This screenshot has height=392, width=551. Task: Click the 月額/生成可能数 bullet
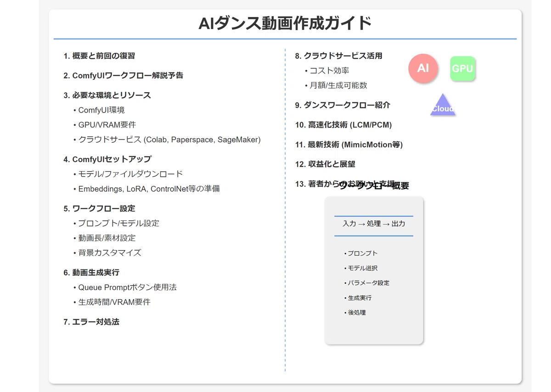coord(336,85)
